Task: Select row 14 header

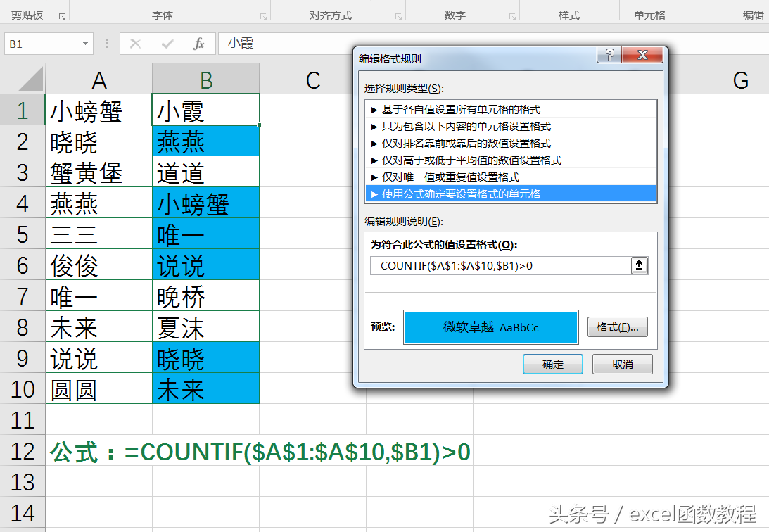Action: (23, 512)
